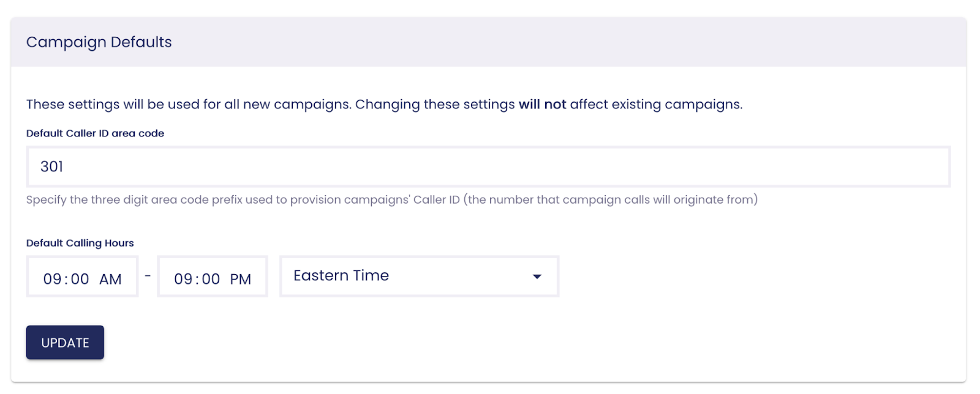The image size is (980, 394).
Task: Click the Default Caller ID area code label
Action: click(95, 133)
